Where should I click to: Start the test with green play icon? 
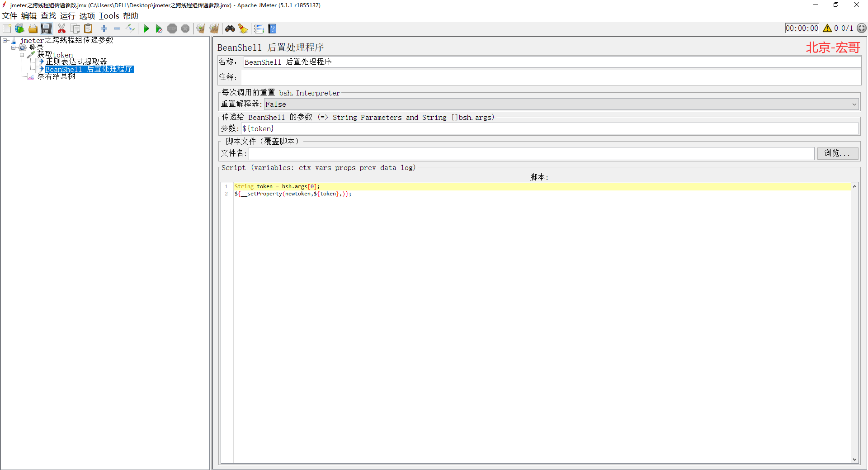coord(146,28)
